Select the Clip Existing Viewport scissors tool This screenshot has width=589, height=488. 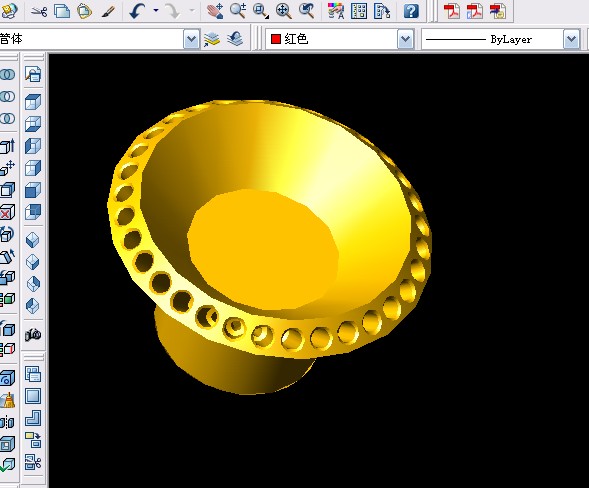point(33,462)
